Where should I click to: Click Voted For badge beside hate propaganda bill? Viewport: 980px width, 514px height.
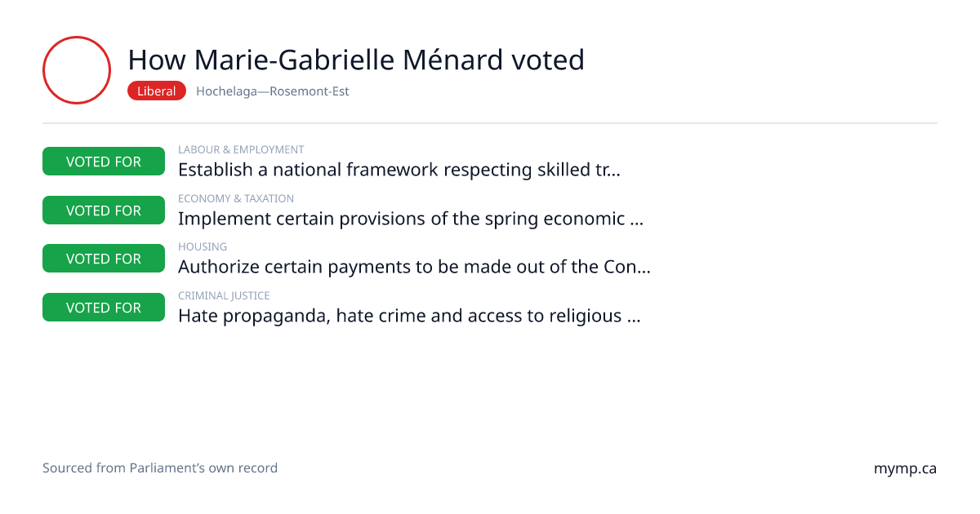click(104, 308)
